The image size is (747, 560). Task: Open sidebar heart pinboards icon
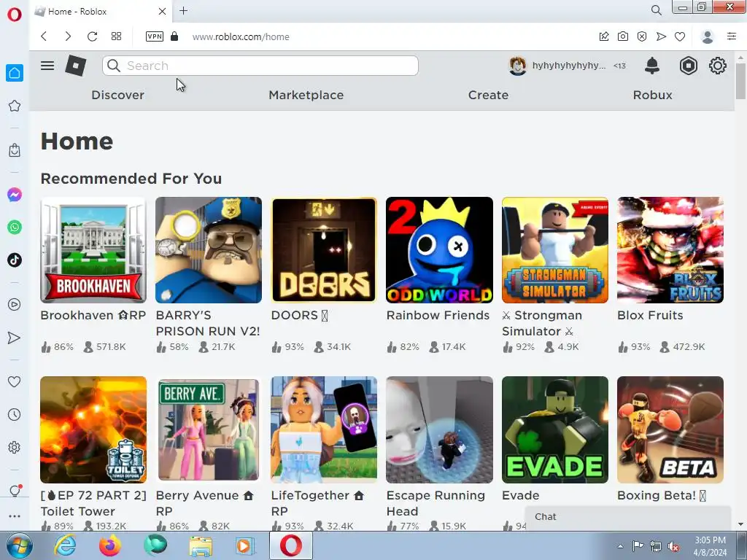[15, 381]
